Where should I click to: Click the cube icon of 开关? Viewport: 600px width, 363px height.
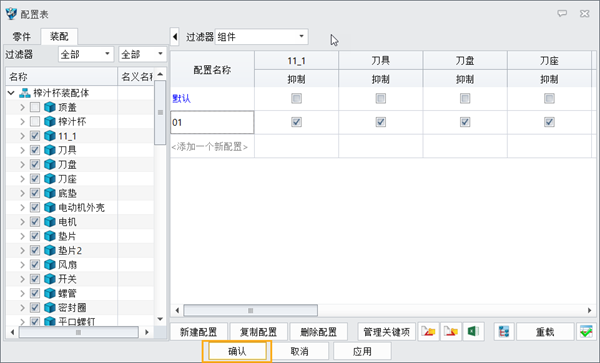50,279
